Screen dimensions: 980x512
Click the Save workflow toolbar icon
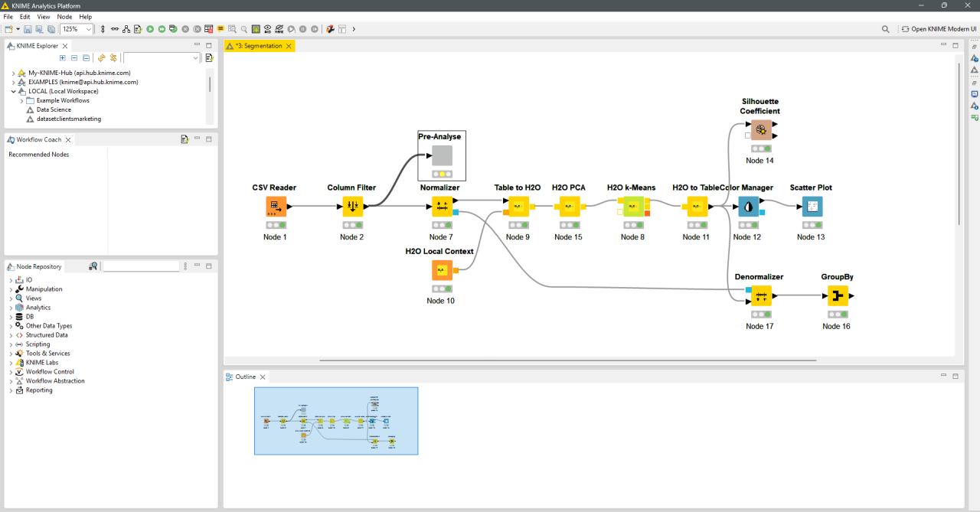(x=26, y=29)
